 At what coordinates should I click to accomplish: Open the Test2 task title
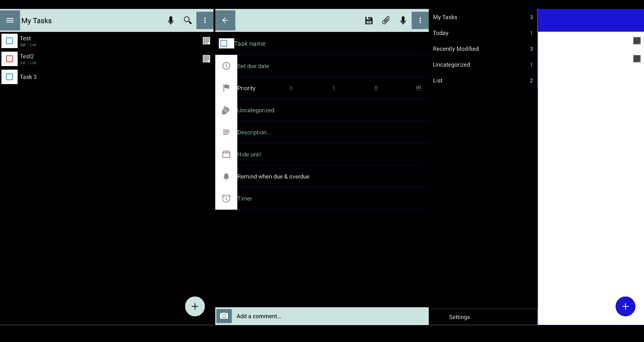pos(27,56)
